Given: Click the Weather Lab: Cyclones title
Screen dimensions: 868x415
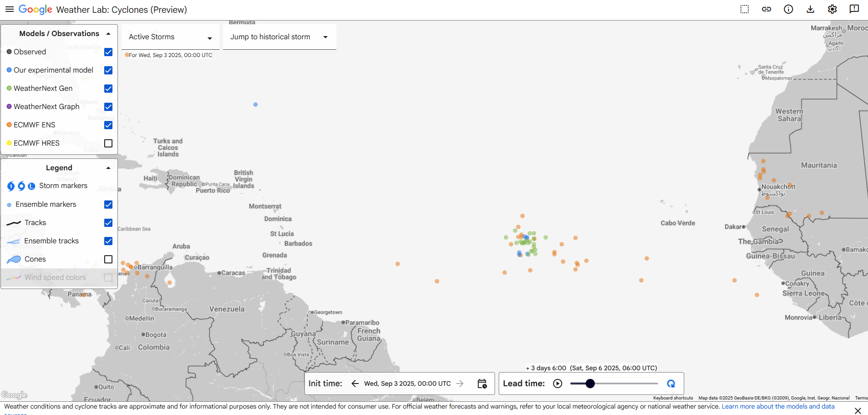Looking at the screenshot, I should pos(122,10).
